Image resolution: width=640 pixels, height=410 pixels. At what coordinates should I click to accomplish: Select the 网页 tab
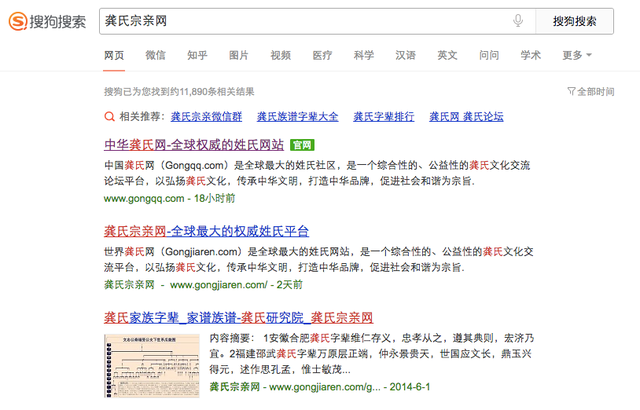tap(114, 55)
